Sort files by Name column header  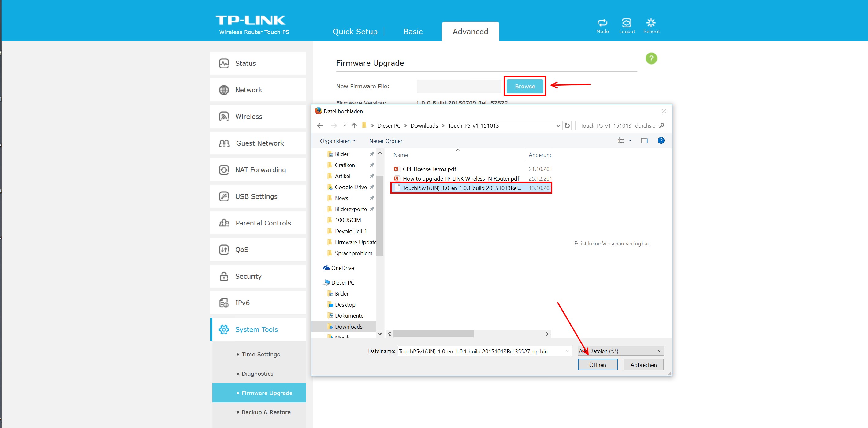(400, 155)
